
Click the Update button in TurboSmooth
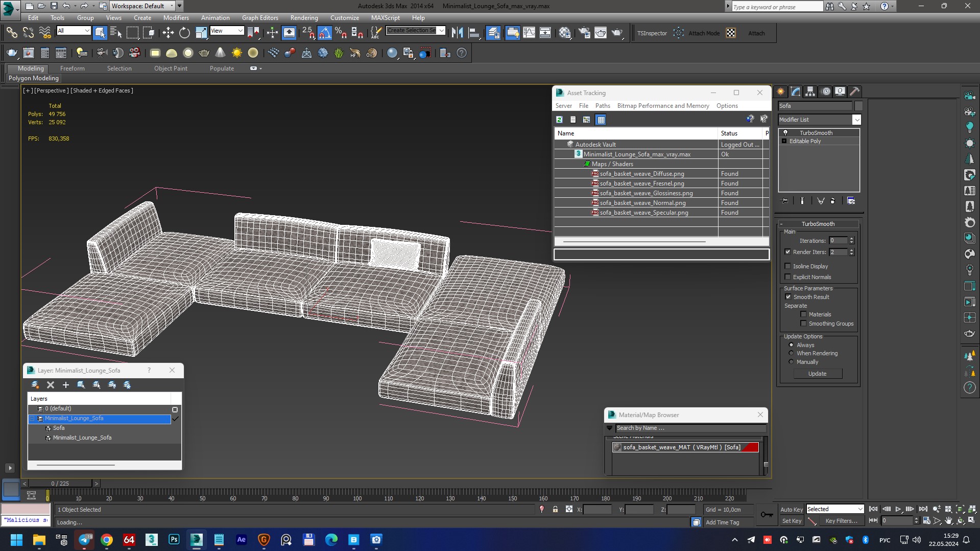(817, 374)
